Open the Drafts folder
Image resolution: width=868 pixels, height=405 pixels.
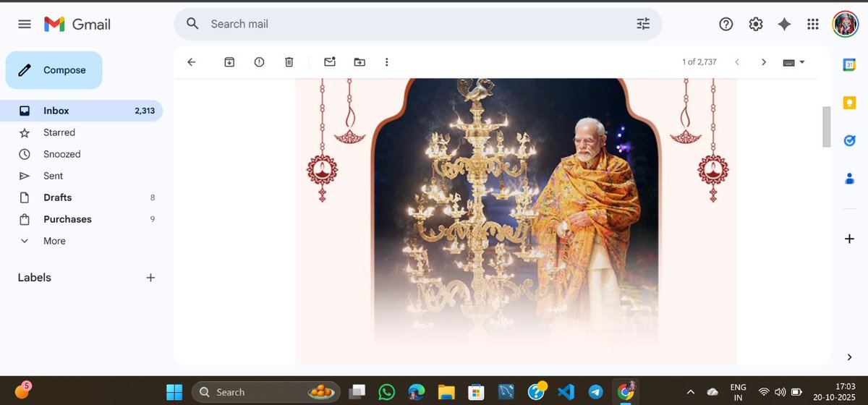(x=81, y=197)
